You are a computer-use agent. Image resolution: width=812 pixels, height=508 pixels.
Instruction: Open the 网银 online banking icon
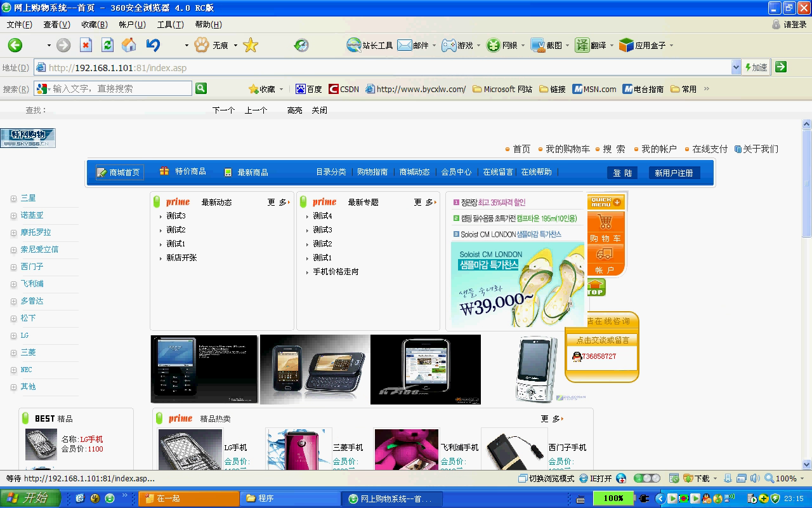[502, 45]
